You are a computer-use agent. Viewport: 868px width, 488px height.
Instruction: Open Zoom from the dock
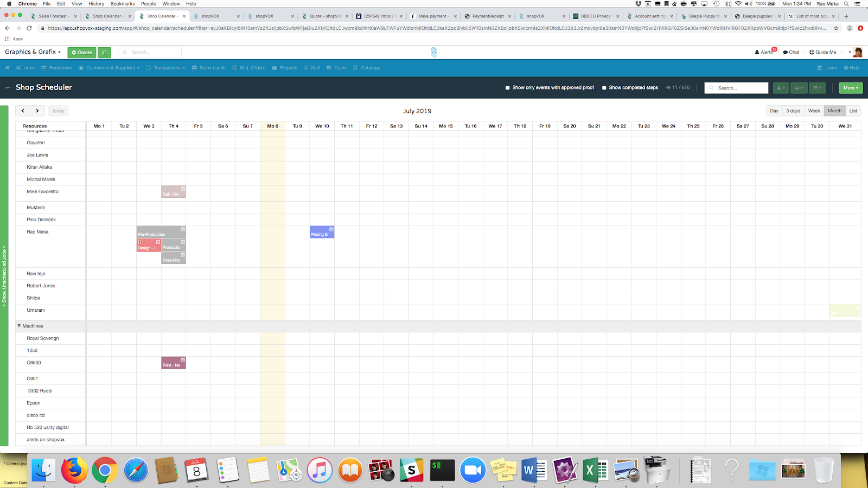coord(473,470)
